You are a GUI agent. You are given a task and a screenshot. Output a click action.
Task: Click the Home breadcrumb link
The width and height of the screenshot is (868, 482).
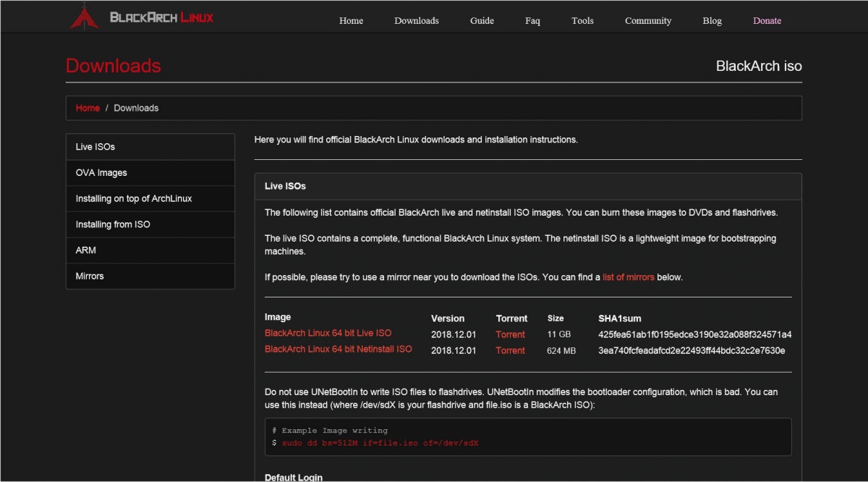(x=88, y=108)
